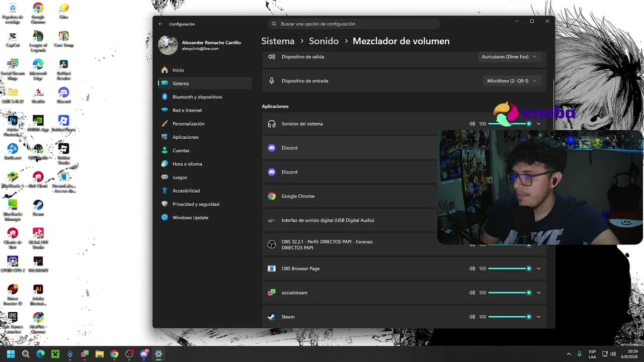Mute the Sonidos del sistema speaker icon
Image resolution: width=644 pixels, height=362 pixels.
coord(472,124)
